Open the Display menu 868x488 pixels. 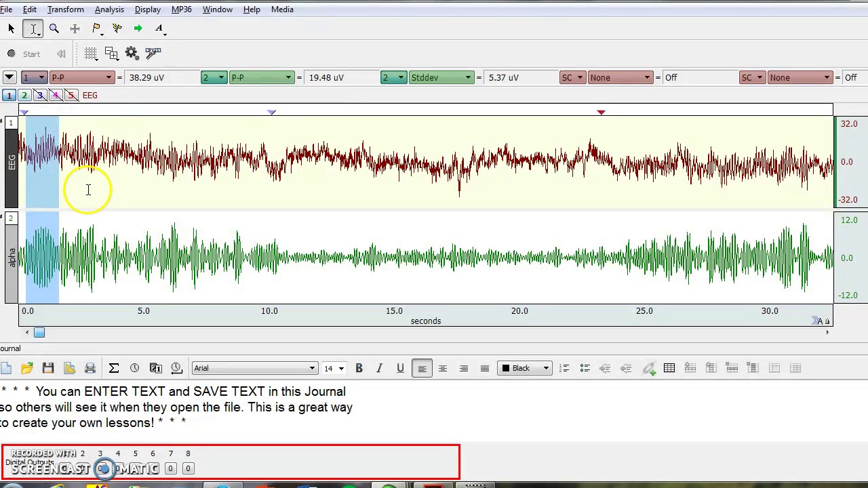[x=148, y=9]
